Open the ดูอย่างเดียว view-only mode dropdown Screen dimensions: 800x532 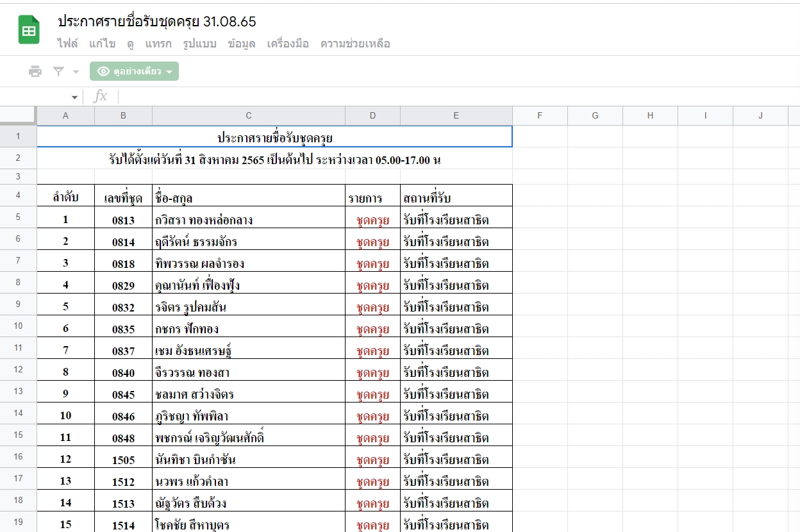tap(134, 72)
